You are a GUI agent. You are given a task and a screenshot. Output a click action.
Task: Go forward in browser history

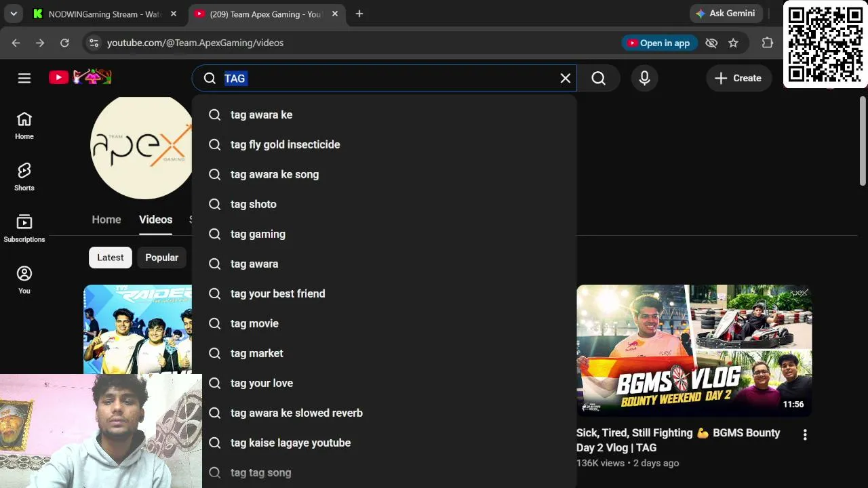40,43
